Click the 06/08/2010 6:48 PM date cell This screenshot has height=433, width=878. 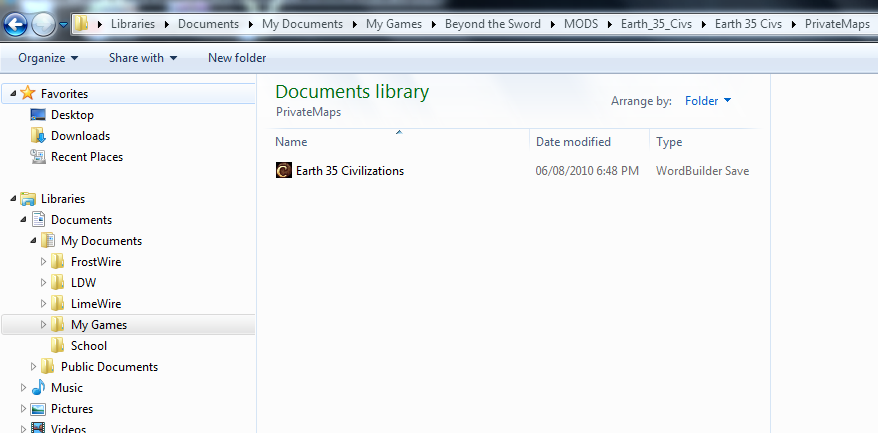[x=587, y=171]
